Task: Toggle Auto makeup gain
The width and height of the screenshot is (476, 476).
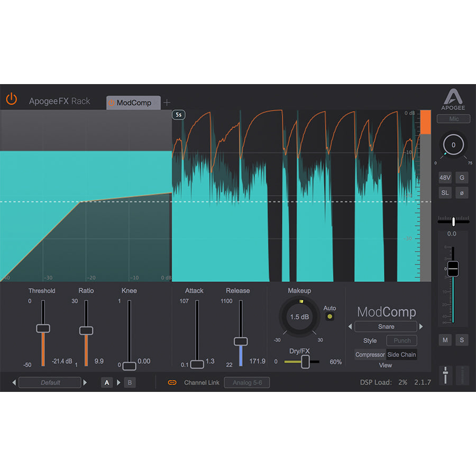Action: (x=330, y=316)
